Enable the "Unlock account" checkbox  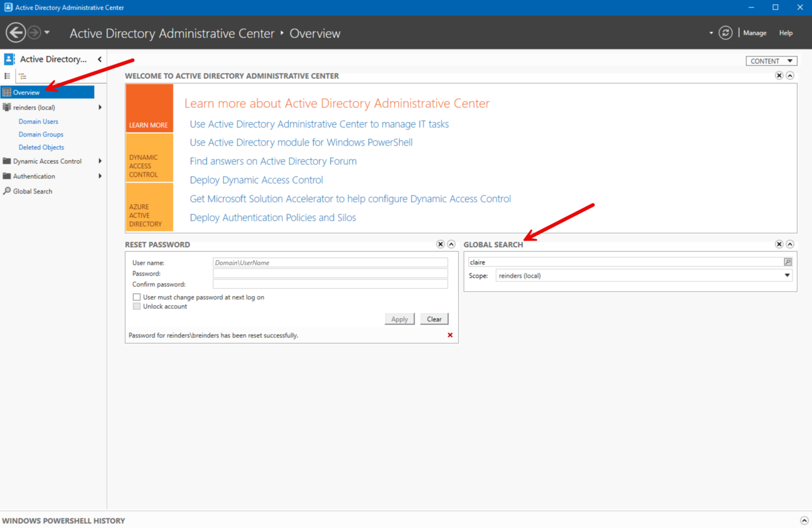[136, 306]
